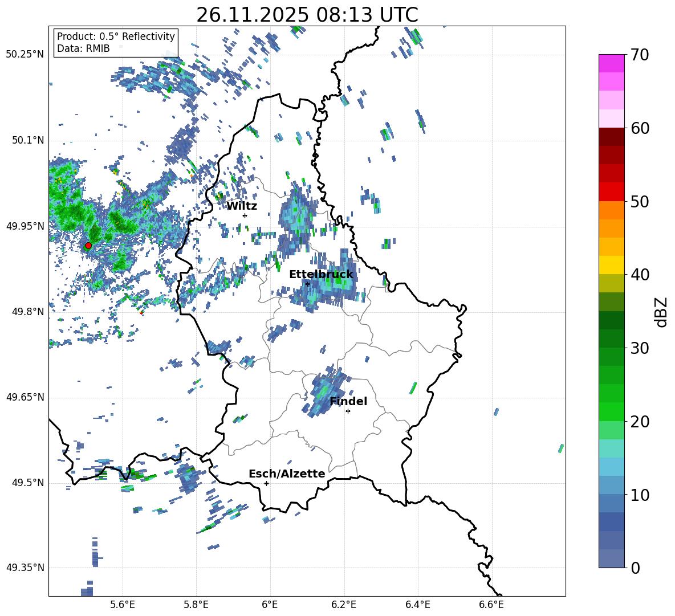The image size is (675, 616).
Task: Click the 49.35°N latitude label
Action: [x=25, y=568]
